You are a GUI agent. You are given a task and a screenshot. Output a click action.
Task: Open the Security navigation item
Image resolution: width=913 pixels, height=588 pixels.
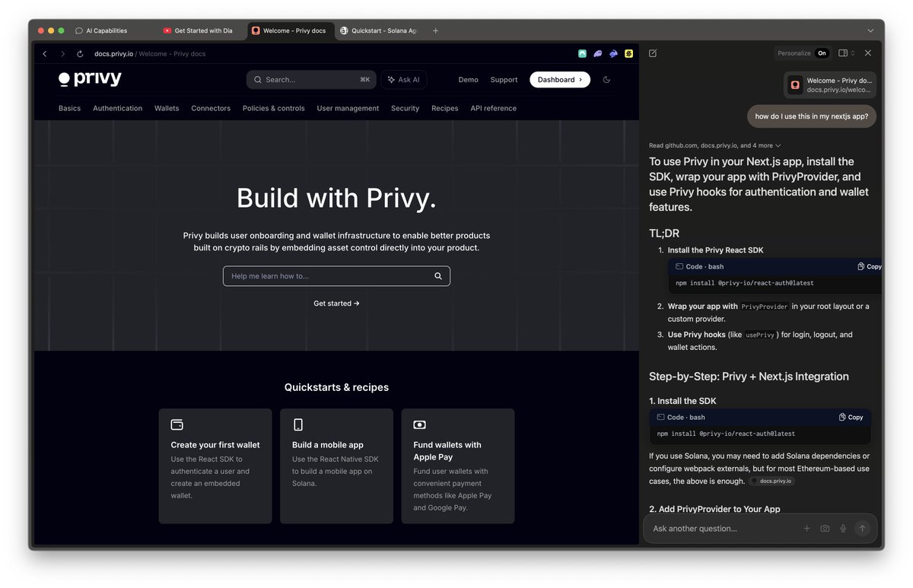coord(405,108)
